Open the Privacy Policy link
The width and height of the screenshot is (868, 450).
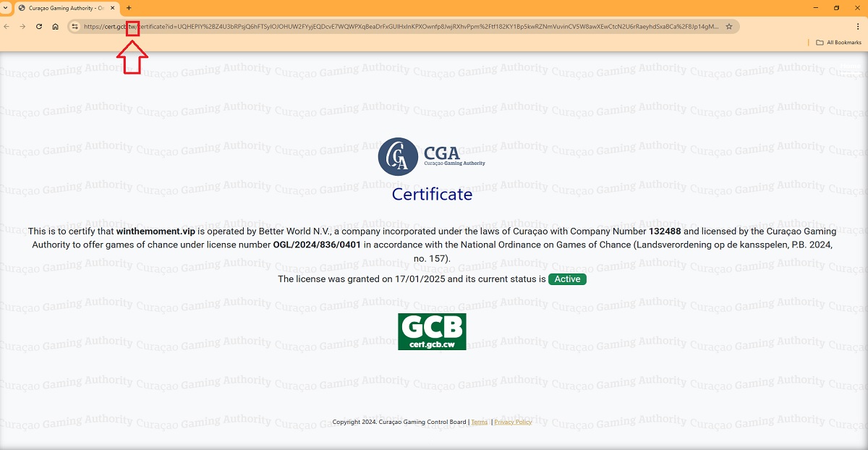click(x=513, y=422)
